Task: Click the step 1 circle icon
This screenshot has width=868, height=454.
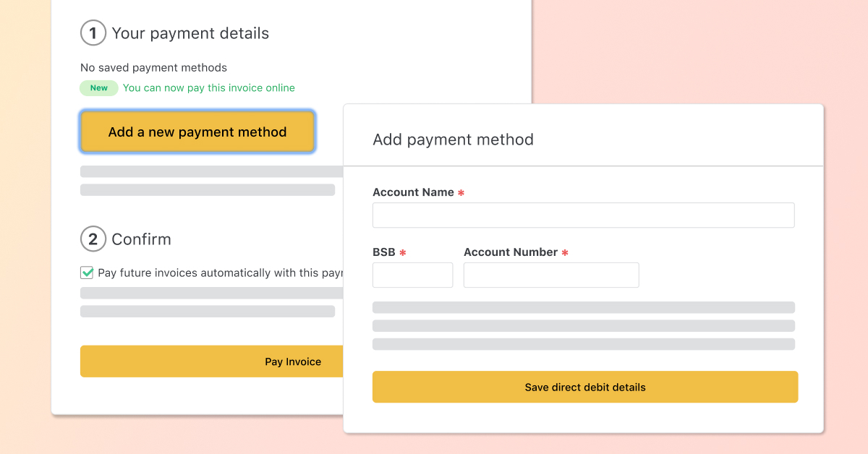Action: 93,33
